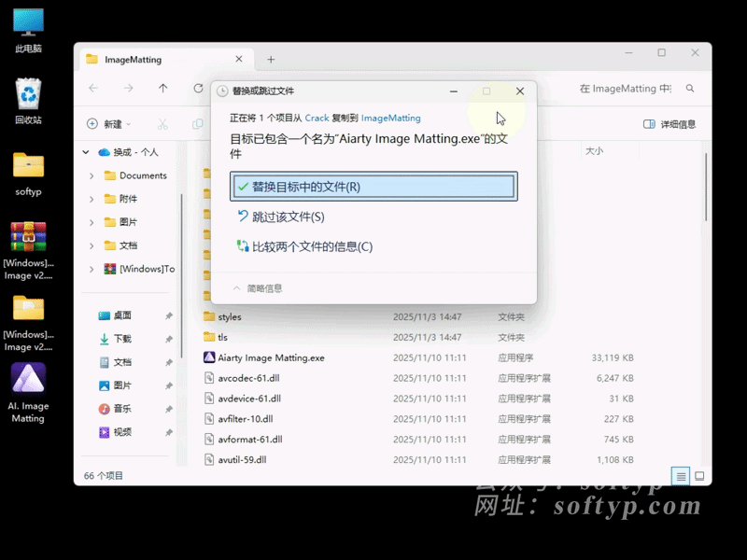Open the [Windows] Image WinRAR archive icon
This screenshot has height=560, width=747.
(28, 251)
